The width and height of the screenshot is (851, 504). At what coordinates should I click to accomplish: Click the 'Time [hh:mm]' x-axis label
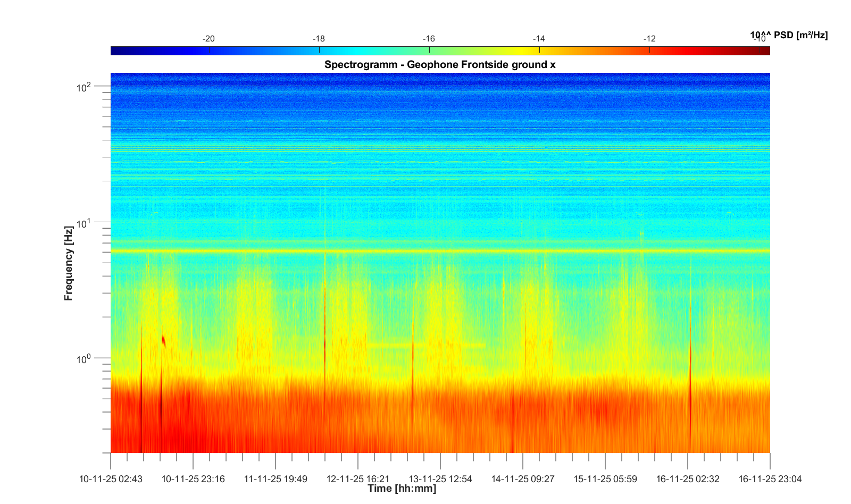[402, 488]
